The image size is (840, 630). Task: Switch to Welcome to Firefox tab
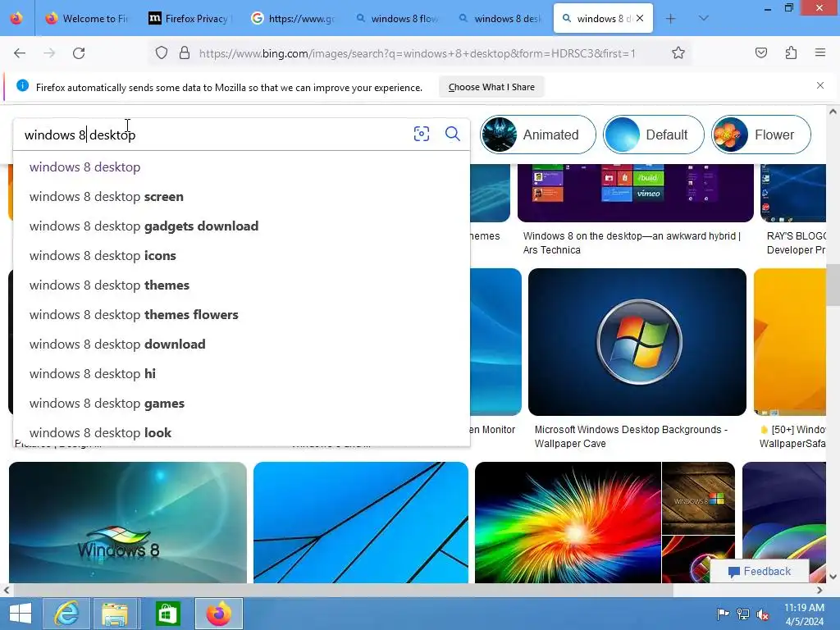[86, 19]
